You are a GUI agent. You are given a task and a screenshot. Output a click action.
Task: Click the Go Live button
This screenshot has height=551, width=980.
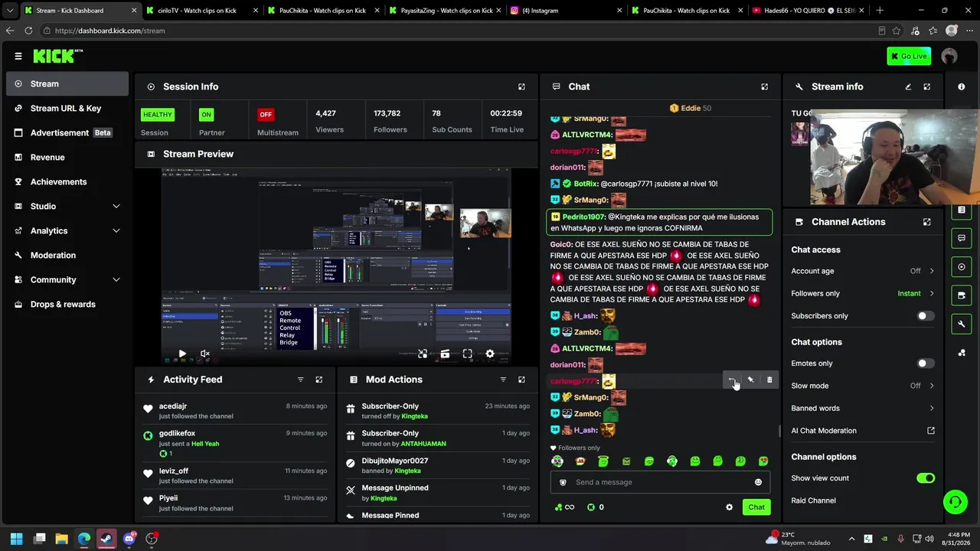[x=909, y=56]
